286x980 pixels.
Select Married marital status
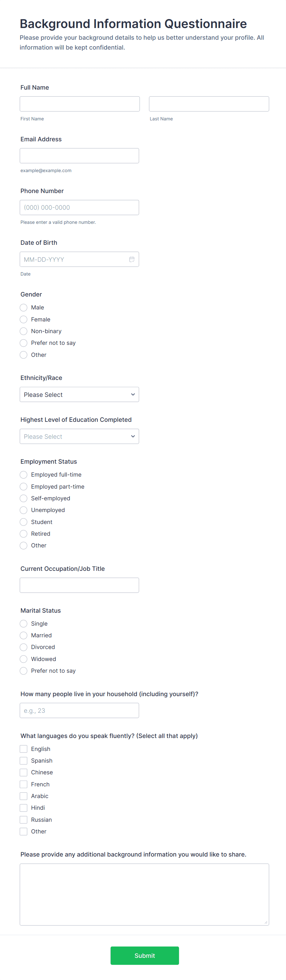pyautogui.click(x=24, y=635)
